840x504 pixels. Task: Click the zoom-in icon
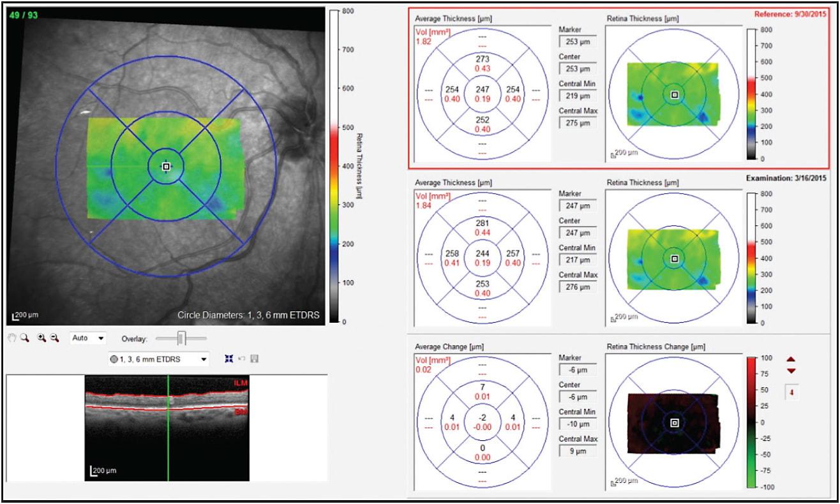click(41, 338)
